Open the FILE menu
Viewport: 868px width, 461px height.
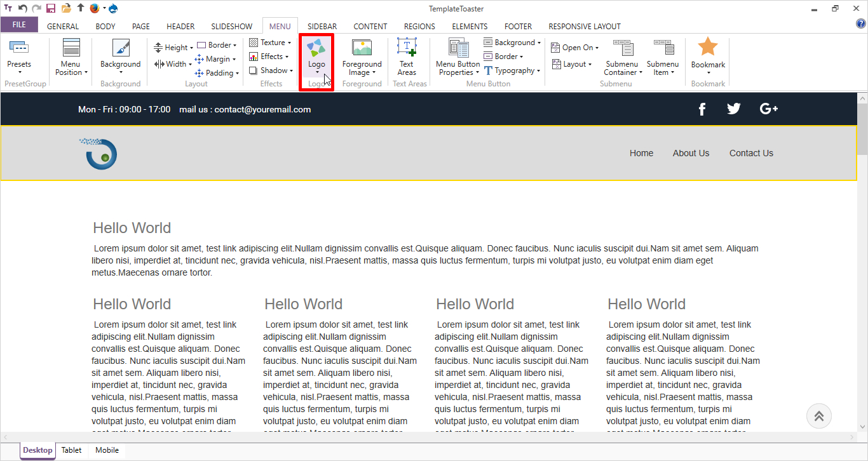click(19, 25)
